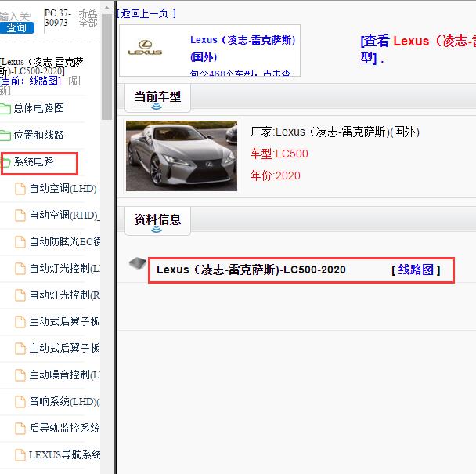Click file icon beside 自动空调(LHD)
Screen dimensions: 476x474
[20, 189]
